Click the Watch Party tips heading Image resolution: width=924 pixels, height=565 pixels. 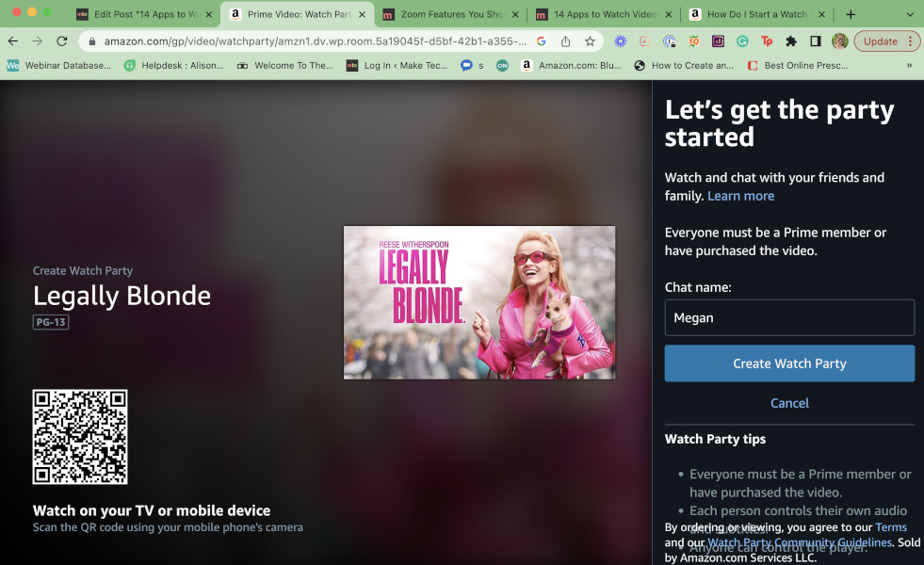pos(716,439)
